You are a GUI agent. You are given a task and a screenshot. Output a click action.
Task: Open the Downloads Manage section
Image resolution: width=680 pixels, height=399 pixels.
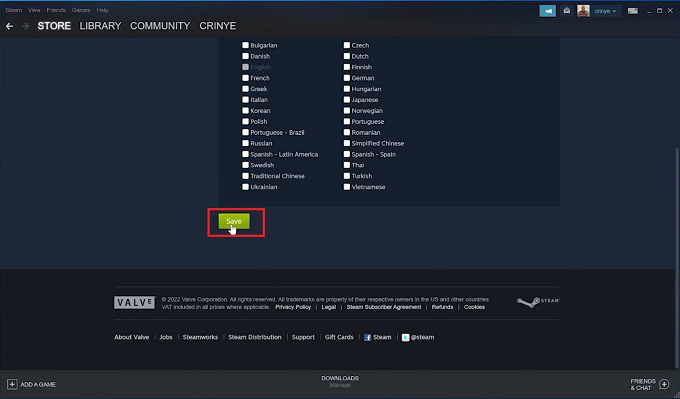(x=340, y=381)
